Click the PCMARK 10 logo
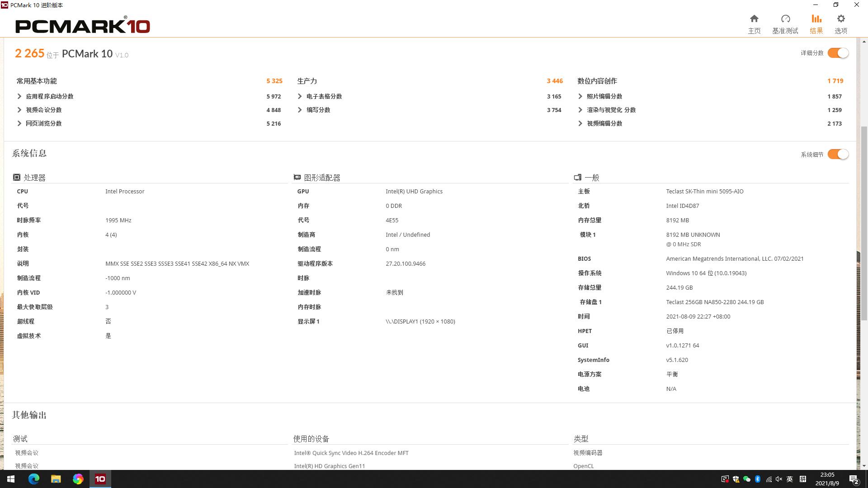Viewport: 868px width, 488px height. [83, 26]
